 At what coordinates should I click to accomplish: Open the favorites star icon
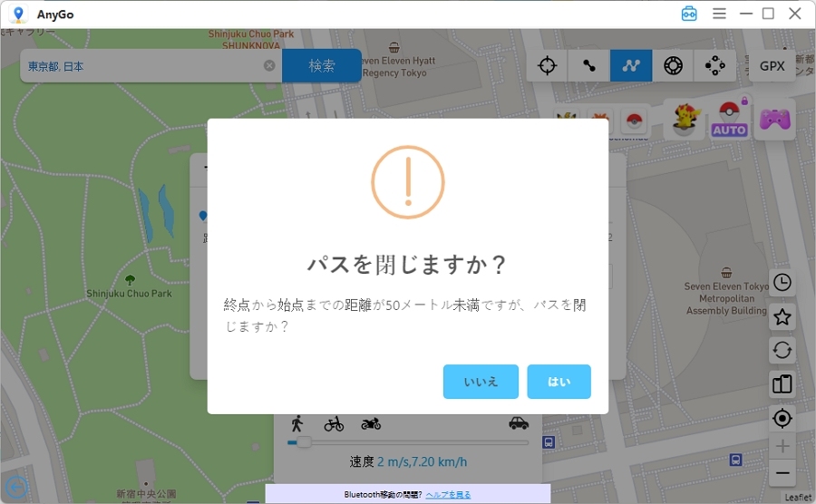click(x=782, y=316)
